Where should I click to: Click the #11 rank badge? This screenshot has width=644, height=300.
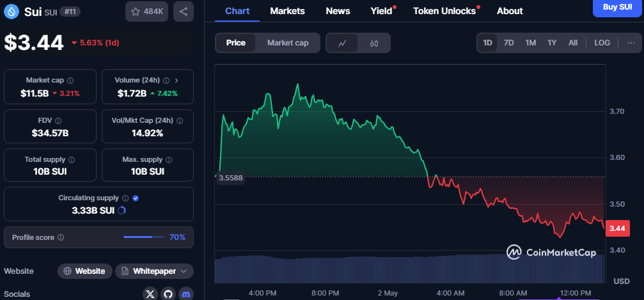coord(70,12)
